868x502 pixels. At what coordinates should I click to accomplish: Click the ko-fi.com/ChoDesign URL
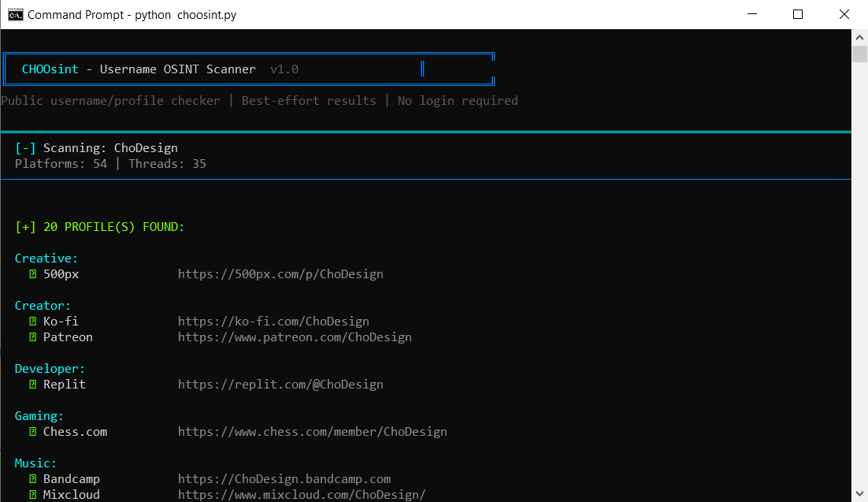click(273, 322)
